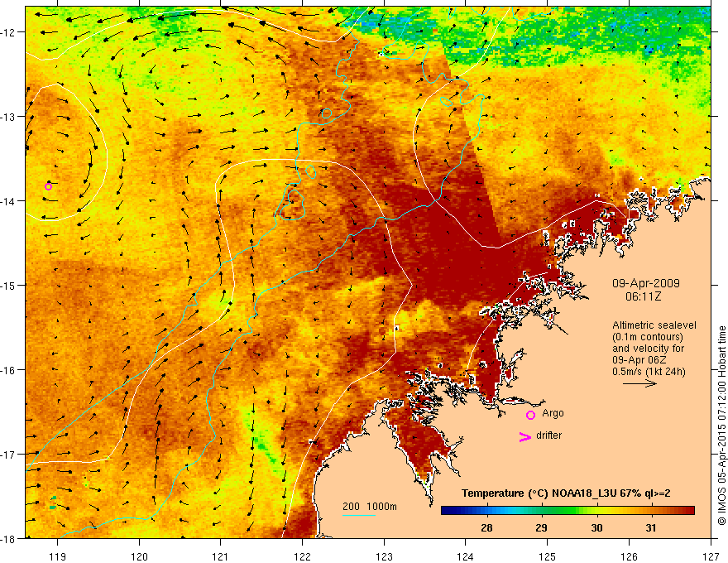Click the 'drifter' legend label

pyautogui.click(x=548, y=435)
